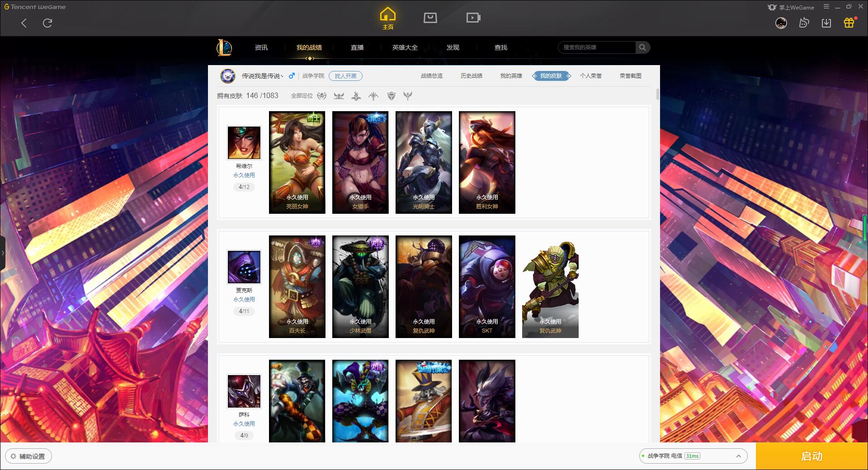Select the shield-shaped tank role filter
This screenshot has width=868, height=470.
tap(392, 96)
